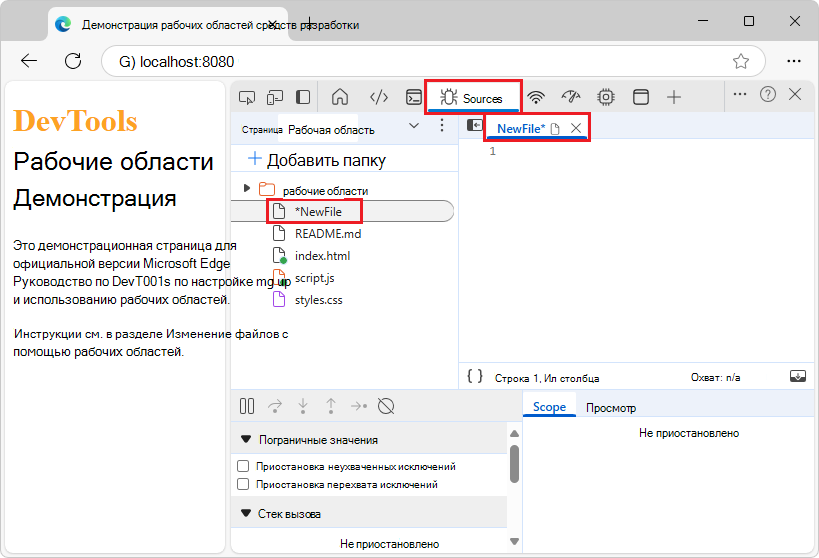819x558 pixels.
Task: Select the Scope tab
Action: (x=549, y=407)
